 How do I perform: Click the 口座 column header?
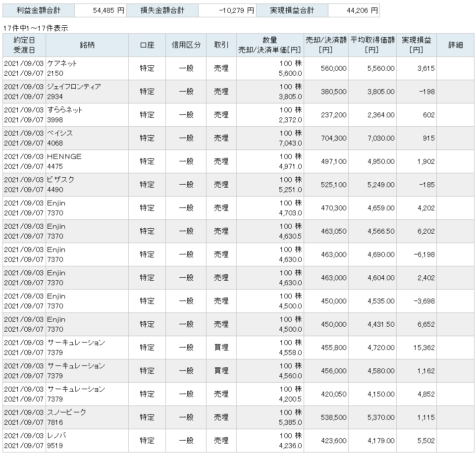click(x=147, y=45)
